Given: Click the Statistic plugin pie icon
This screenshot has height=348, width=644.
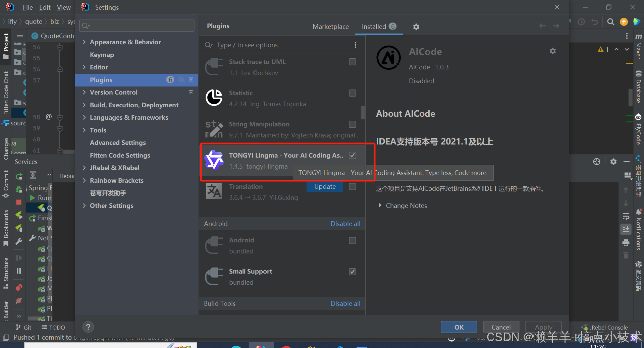Looking at the screenshot, I should point(214,98).
